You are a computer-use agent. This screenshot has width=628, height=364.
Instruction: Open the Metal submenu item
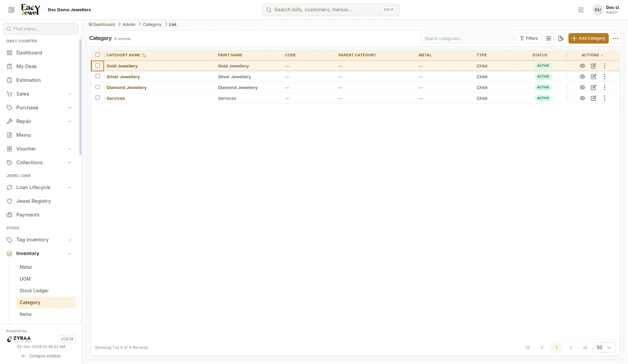click(x=46, y=267)
